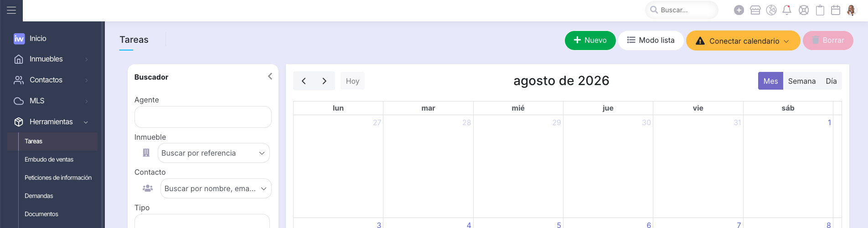The width and height of the screenshot is (868, 228).
Task: Open the Buscar por referencia dropdown
Action: pyautogui.click(x=213, y=153)
